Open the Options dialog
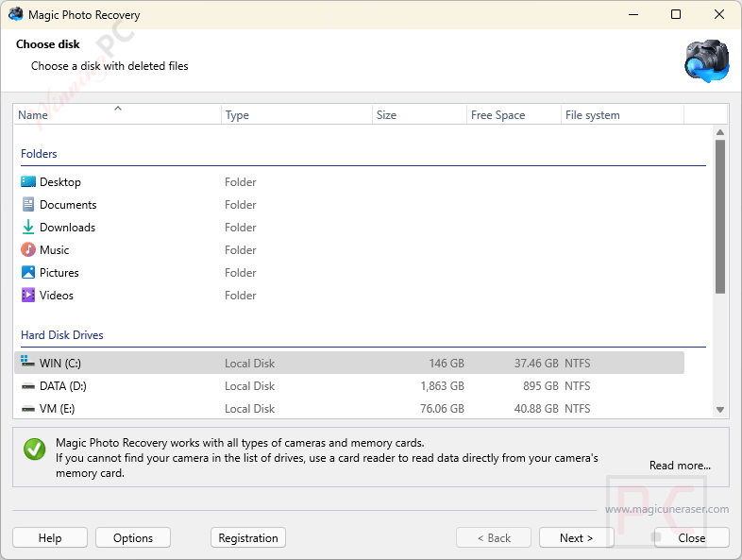 (x=133, y=537)
